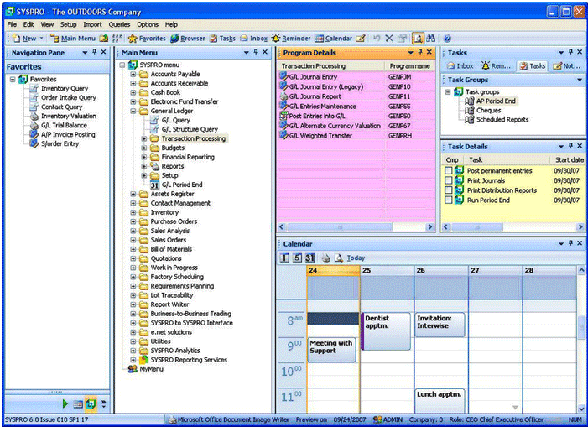Open calendar print preview icon
Screen dimensions: 588x427
[339, 258]
